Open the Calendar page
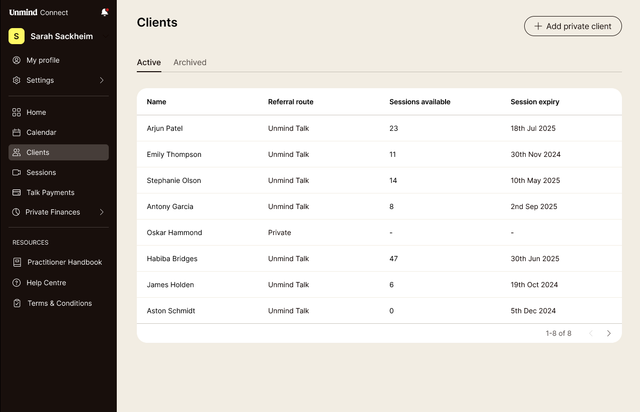Screen dimensions: 640x412 click(x=41, y=132)
